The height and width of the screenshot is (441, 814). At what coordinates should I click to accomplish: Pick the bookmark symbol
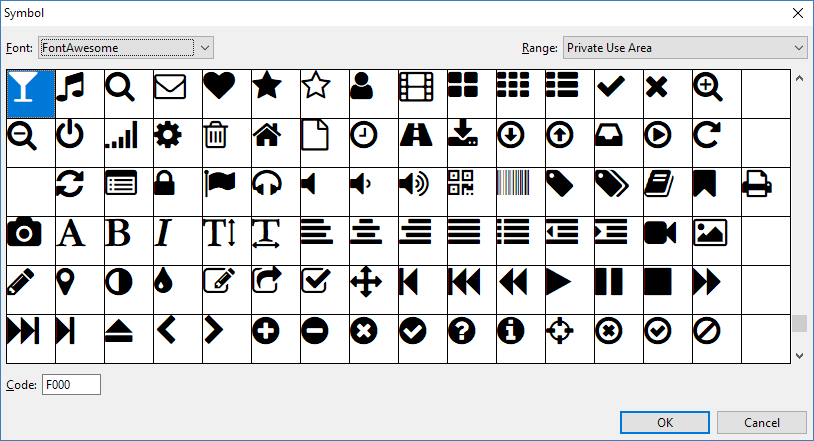[716, 192]
